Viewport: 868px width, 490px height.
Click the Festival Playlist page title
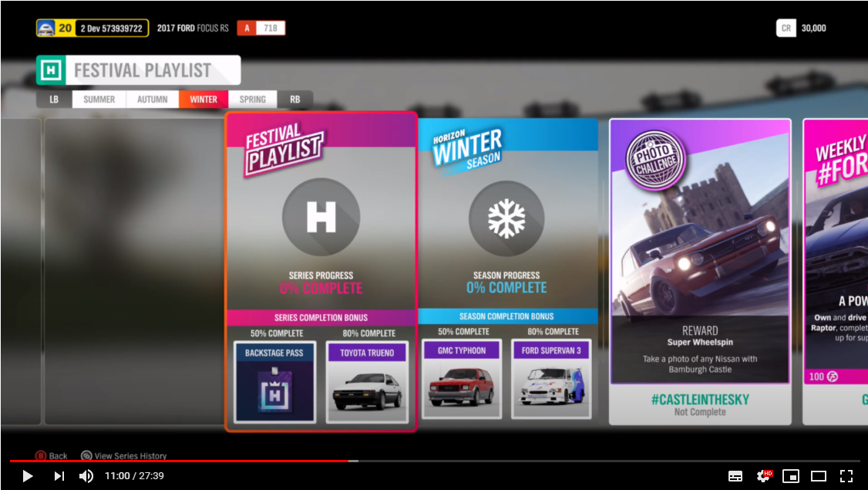[143, 70]
